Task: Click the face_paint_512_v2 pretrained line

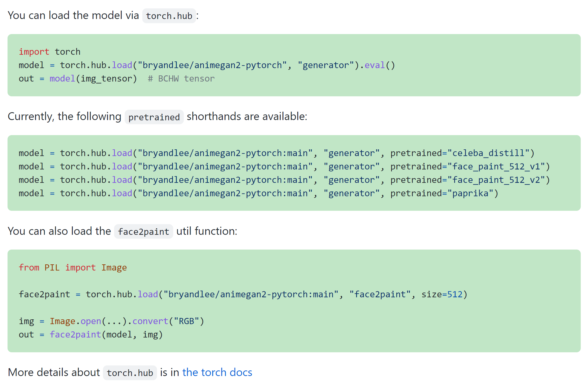Action: click(x=284, y=180)
